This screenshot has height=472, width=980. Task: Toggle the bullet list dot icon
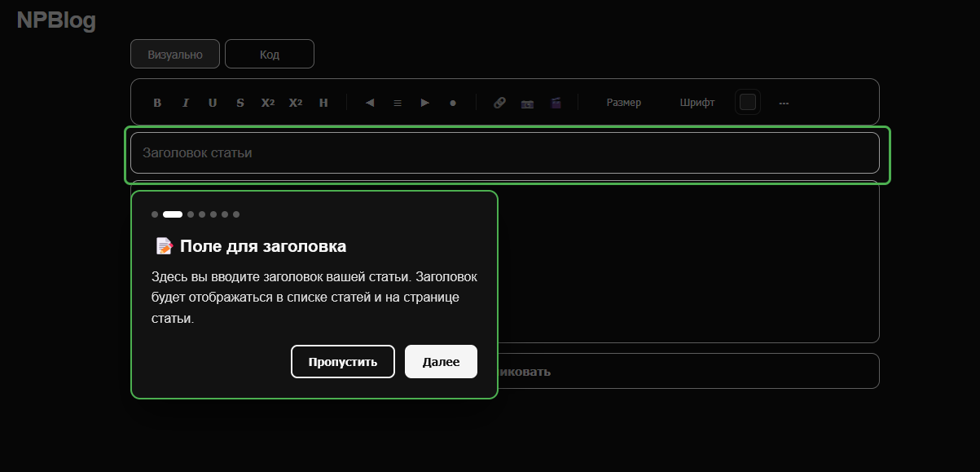tap(453, 103)
